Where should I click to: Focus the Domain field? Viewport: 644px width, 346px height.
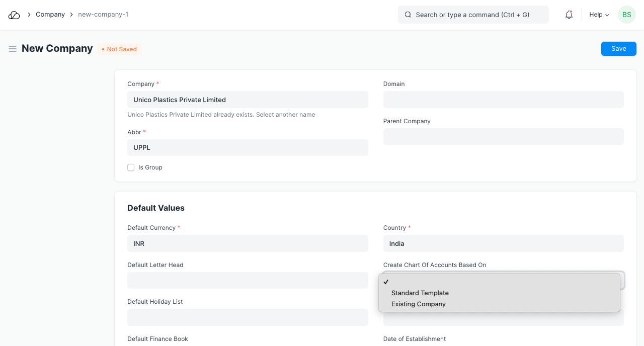click(x=503, y=100)
